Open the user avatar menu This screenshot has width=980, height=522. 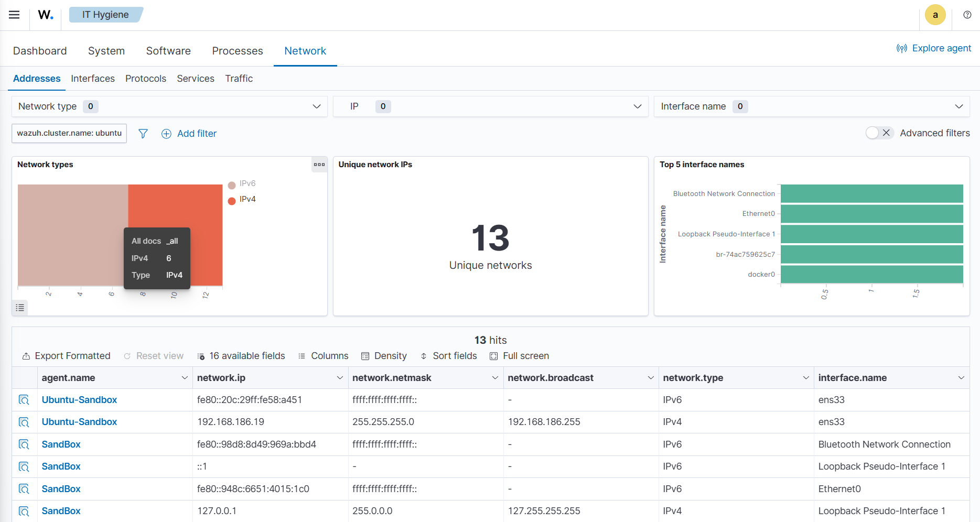935,15
